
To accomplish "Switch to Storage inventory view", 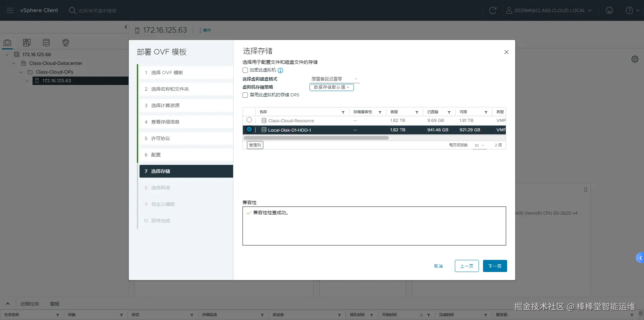I will (46, 43).
